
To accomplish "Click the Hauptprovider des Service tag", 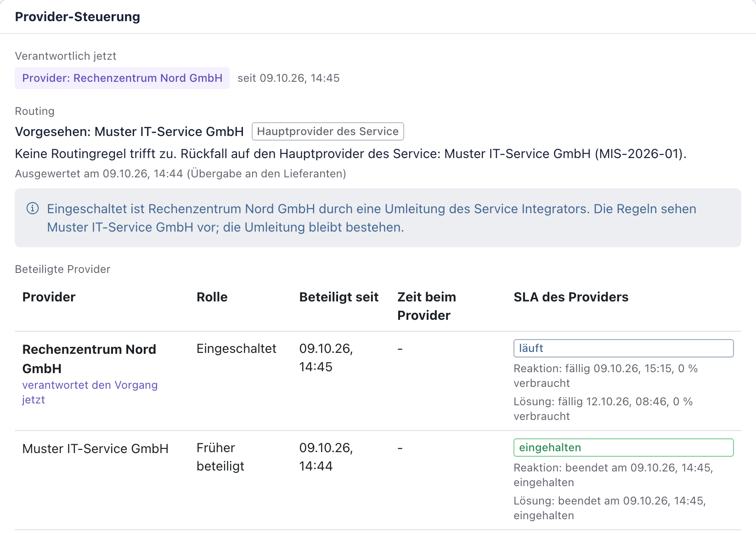I will point(328,131).
